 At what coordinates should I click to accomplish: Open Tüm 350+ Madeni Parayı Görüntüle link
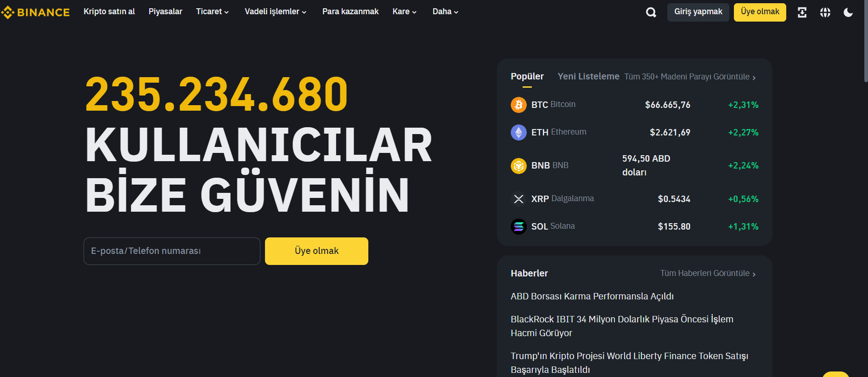pos(690,77)
